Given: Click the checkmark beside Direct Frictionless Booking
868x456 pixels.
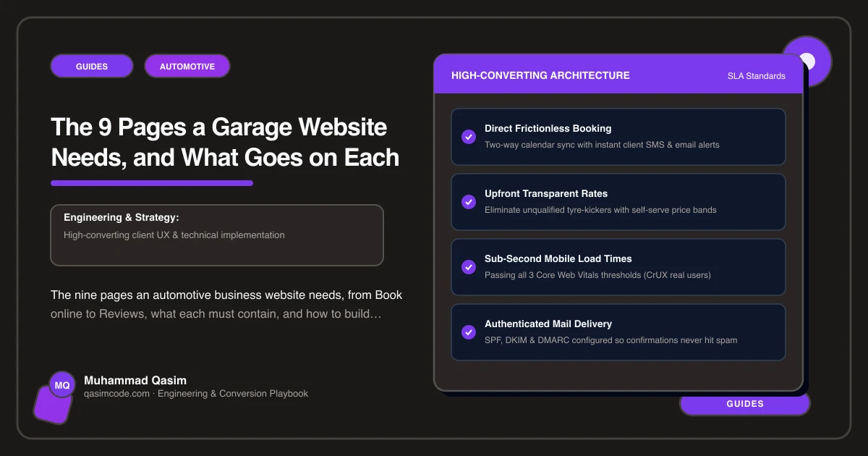Looking at the screenshot, I should click(468, 136).
